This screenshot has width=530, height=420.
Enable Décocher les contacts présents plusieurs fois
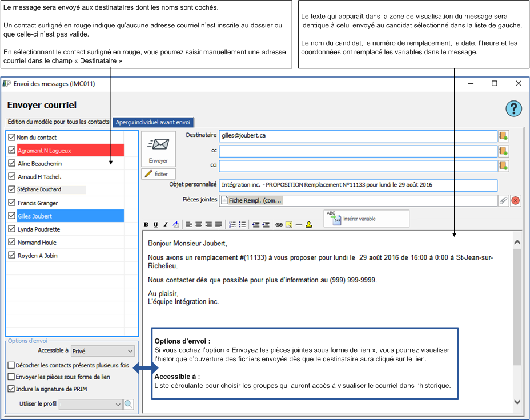11,365
